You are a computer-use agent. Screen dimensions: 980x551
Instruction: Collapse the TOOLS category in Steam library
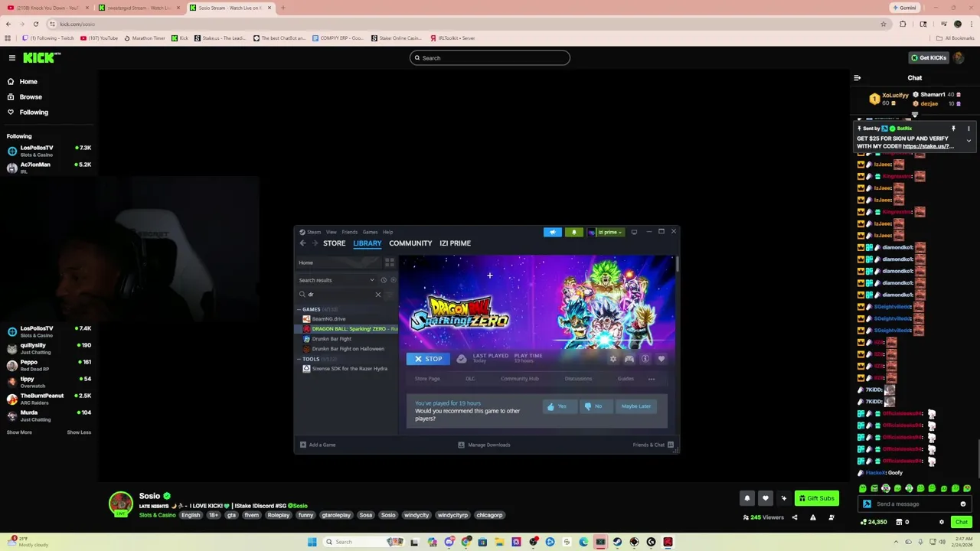pos(299,359)
